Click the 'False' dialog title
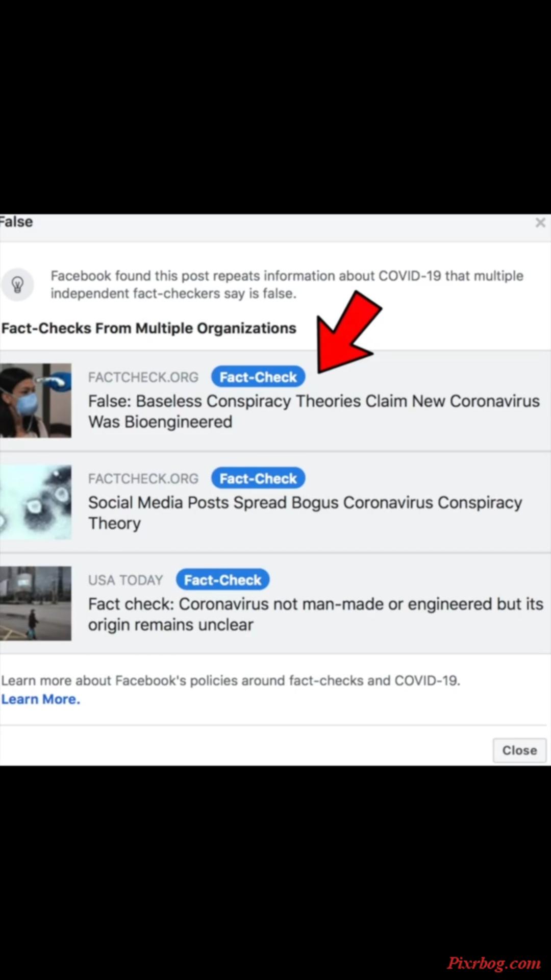This screenshot has width=551, height=980. (x=16, y=222)
